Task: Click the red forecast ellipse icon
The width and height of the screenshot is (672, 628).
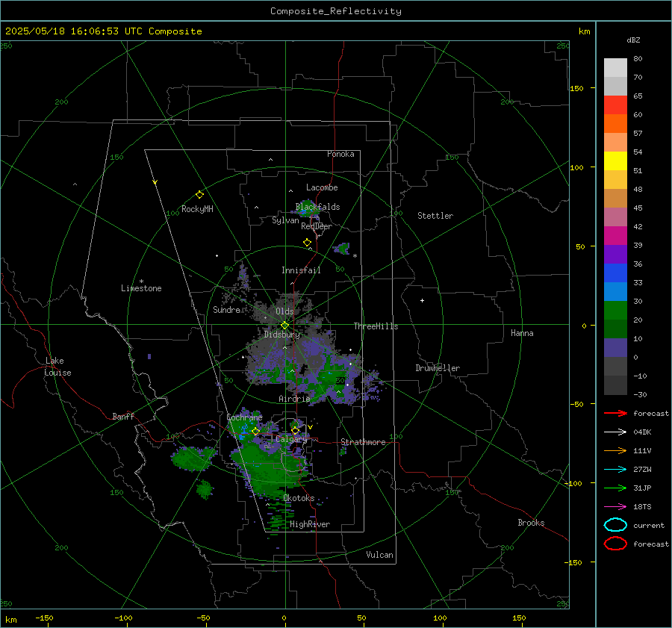Action: (615, 544)
